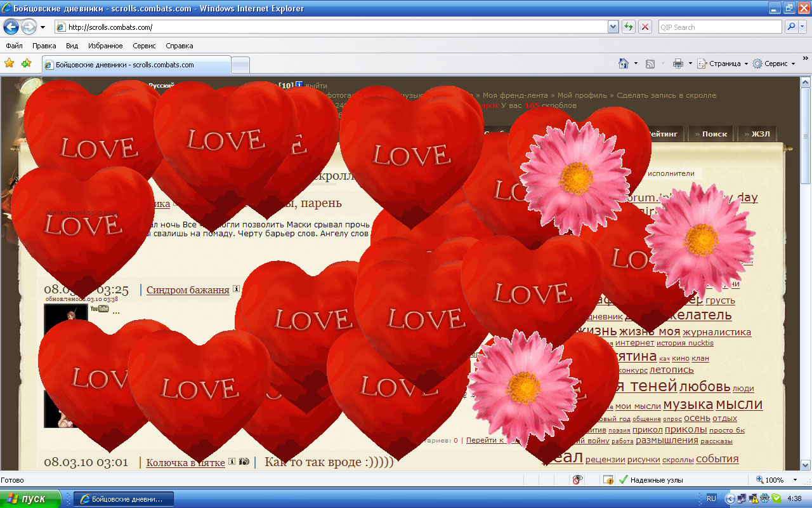Expand the 100% zoom level dropdown
Screen dimensions: 812x508
pos(794,480)
